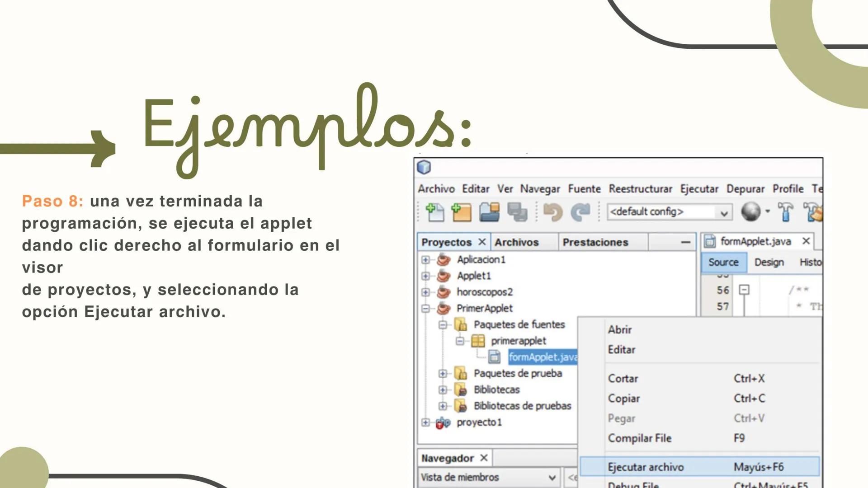Collapse the PrimerApplet project tree
The width and height of the screenshot is (868, 488).
(425, 308)
